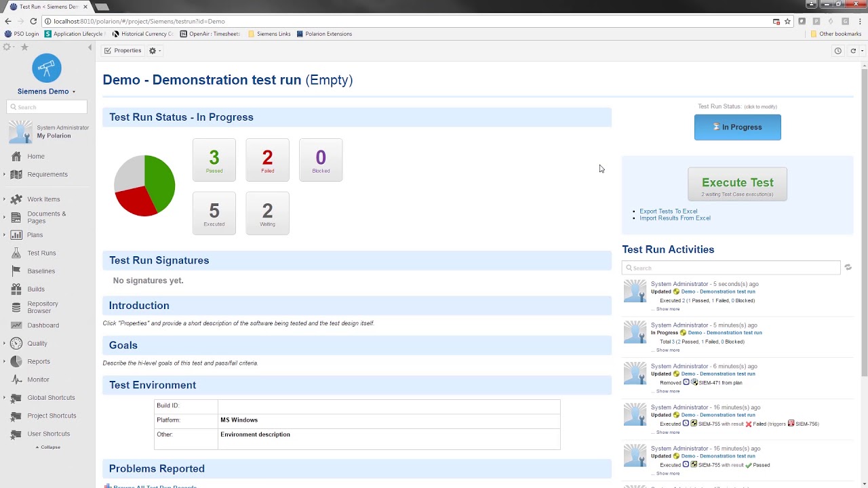Open the gear actions dropdown beside Properties
Image resolution: width=868 pixels, height=488 pixels.
[x=155, y=51]
